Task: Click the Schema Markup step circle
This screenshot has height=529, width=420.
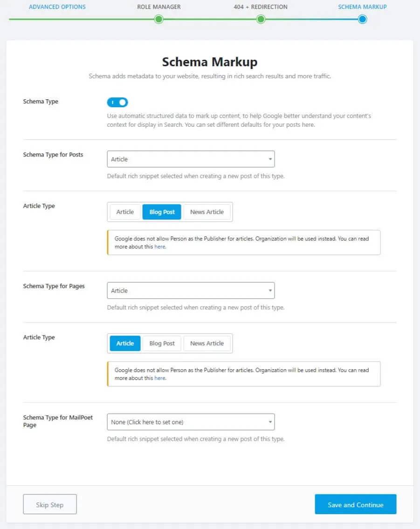Action: pos(362,19)
